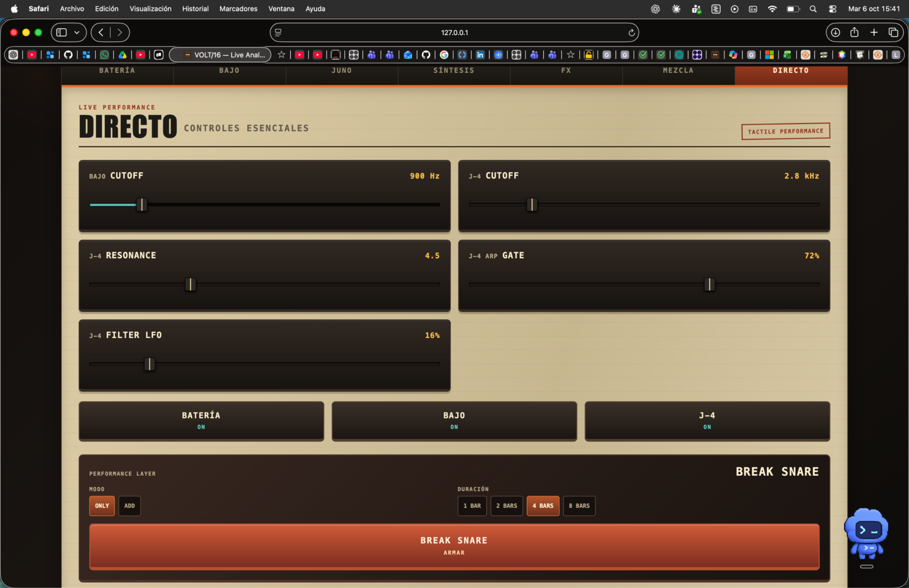This screenshot has height=588, width=909.
Task: Set duration to 2 BARS
Action: tap(506, 505)
